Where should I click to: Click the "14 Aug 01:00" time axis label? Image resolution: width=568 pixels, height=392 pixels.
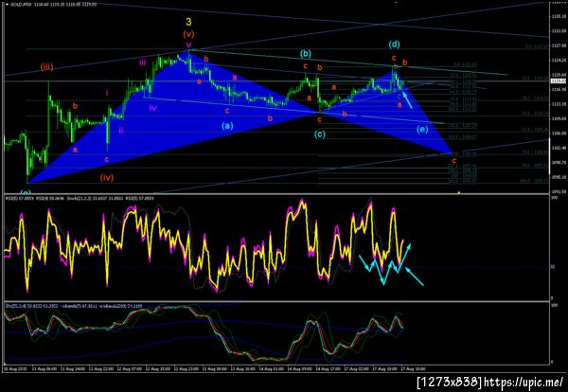click(271, 369)
